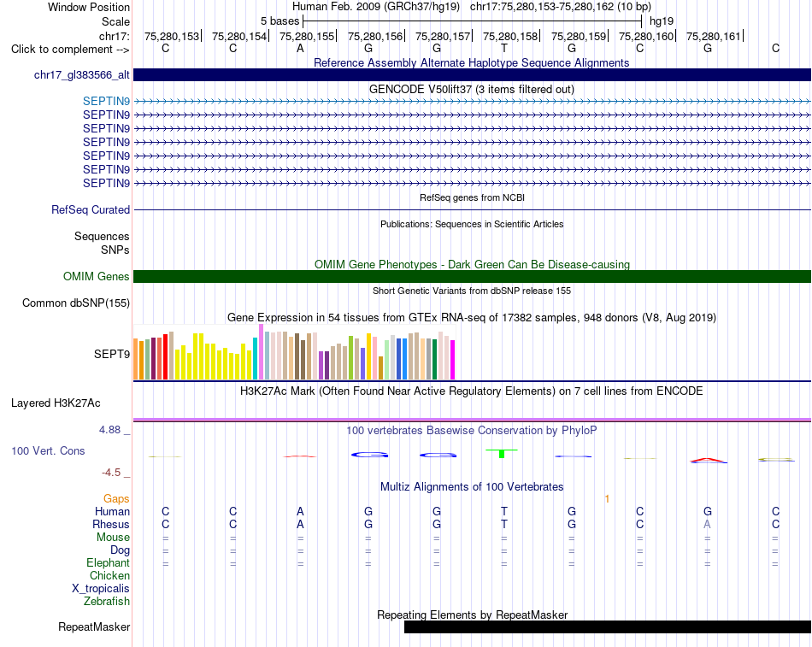Click the Scale label in the ruler
Screen dimensions: 812x647
pyautogui.click(x=115, y=21)
